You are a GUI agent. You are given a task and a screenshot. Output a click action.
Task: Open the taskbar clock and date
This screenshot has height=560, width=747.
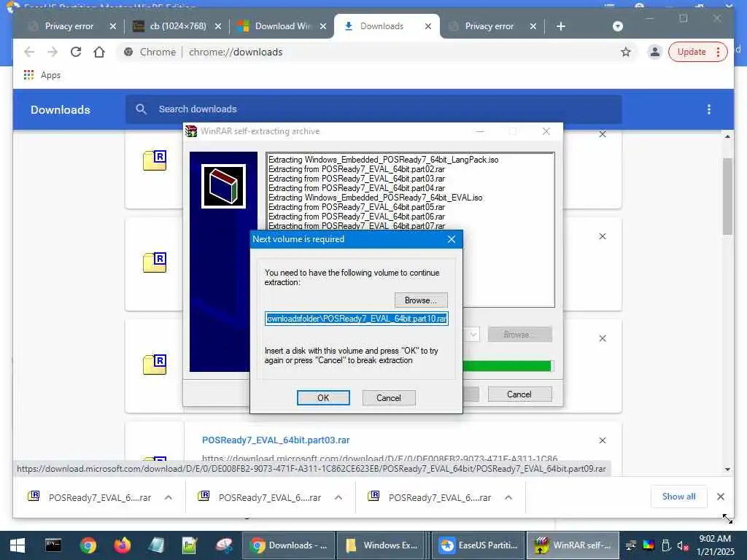coord(715,545)
